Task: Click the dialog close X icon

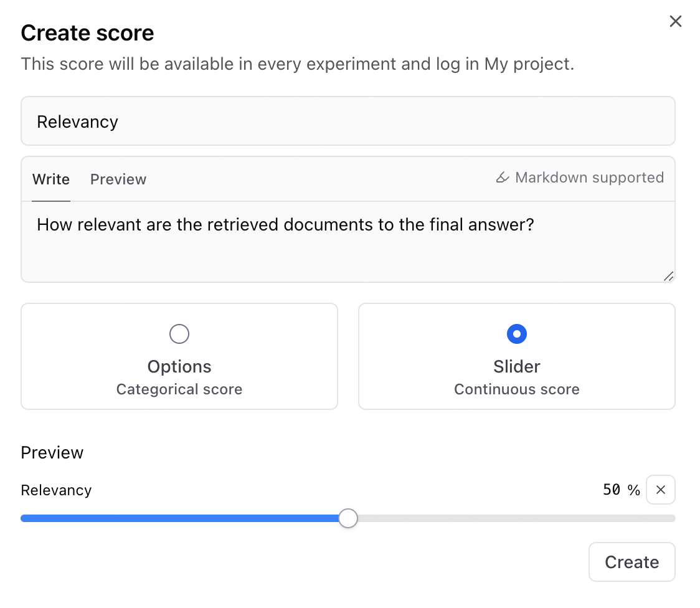Action: coord(675,21)
